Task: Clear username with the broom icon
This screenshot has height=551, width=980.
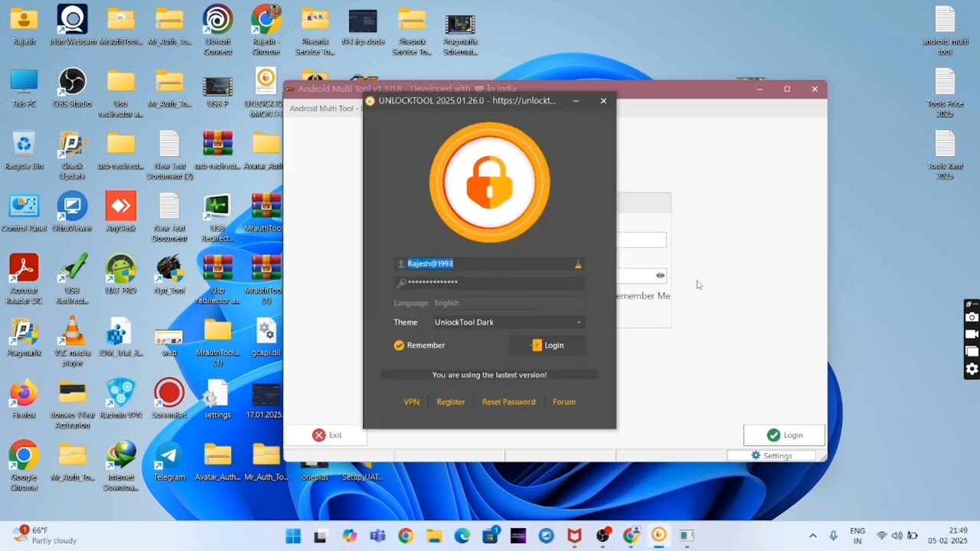Action: [578, 264]
